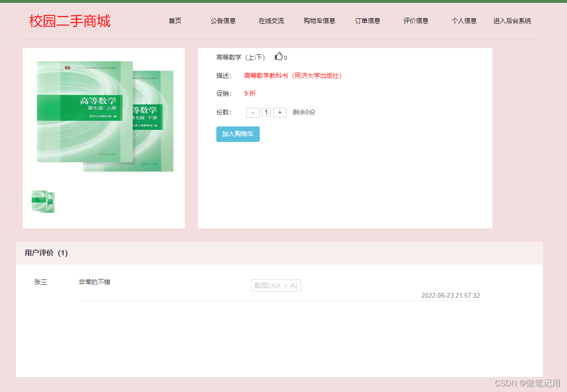Viewport: 567px width, 392px height.
Task: Click reviewer name 张三
Action: (x=41, y=282)
